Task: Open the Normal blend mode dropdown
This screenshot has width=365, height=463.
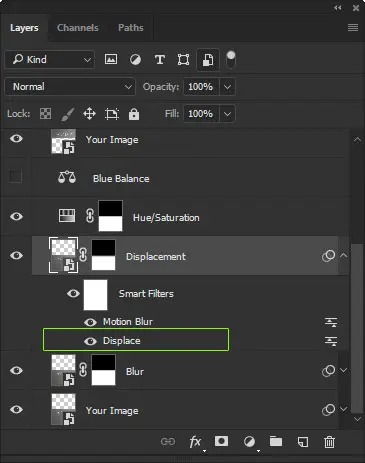Action: tap(70, 87)
